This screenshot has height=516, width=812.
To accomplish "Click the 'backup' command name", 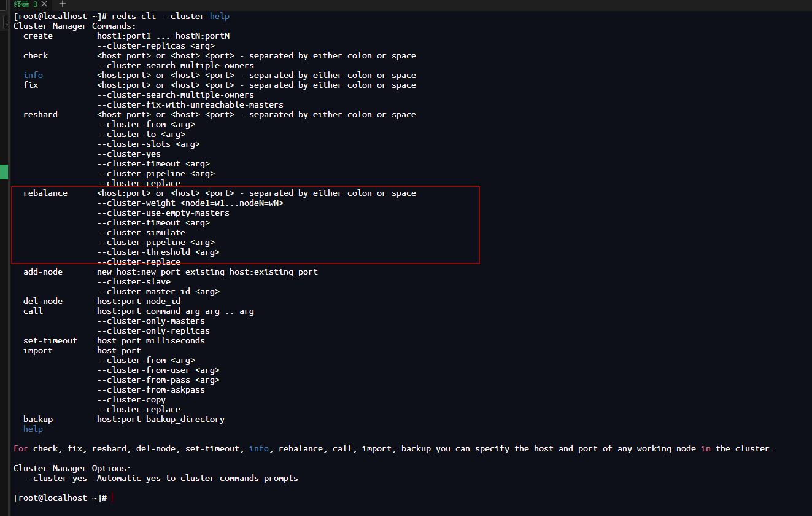I will [38, 419].
